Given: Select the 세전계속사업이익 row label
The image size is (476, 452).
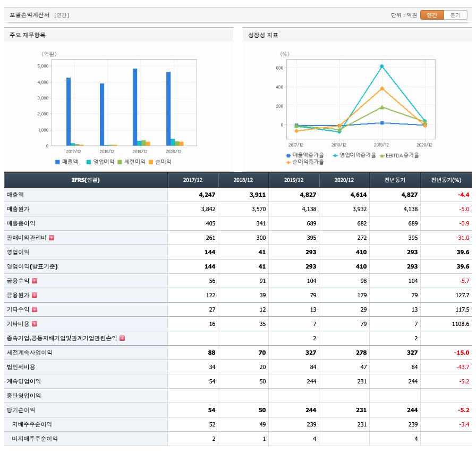Looking at the screenshot, I should point(29,353).
